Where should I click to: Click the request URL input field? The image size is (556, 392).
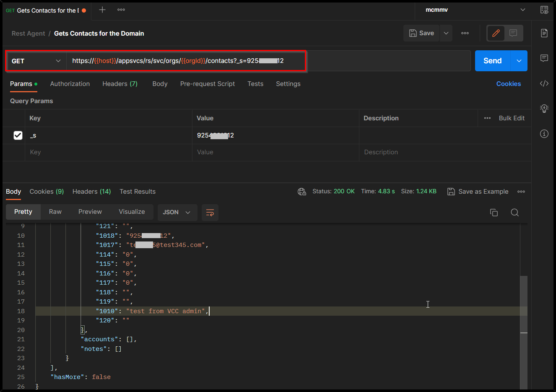268,61
